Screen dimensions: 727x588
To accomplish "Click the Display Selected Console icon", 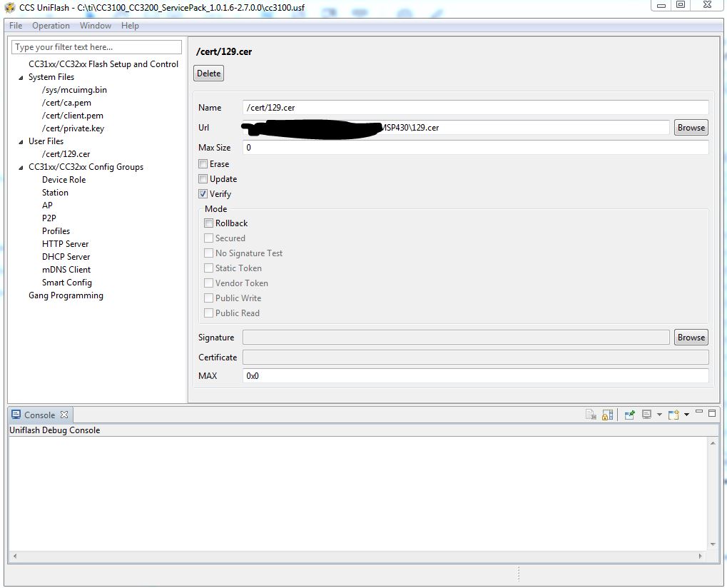I will click(x=647, y=415).
